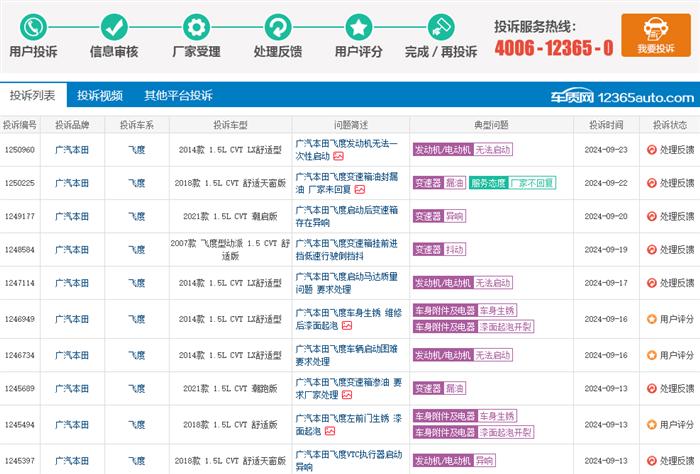Open complaint 广汽本田飞度启动马达质量问题

click(346, 283)
